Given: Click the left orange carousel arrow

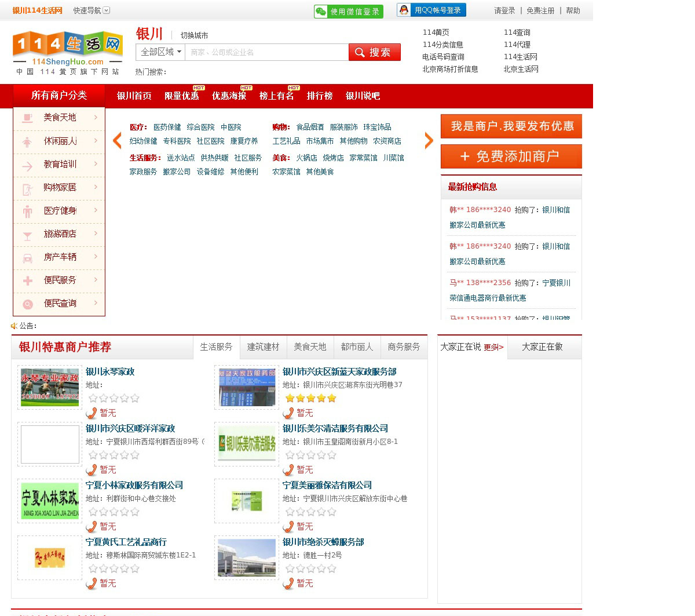Looking at the screenshot, I should (117, 141).
